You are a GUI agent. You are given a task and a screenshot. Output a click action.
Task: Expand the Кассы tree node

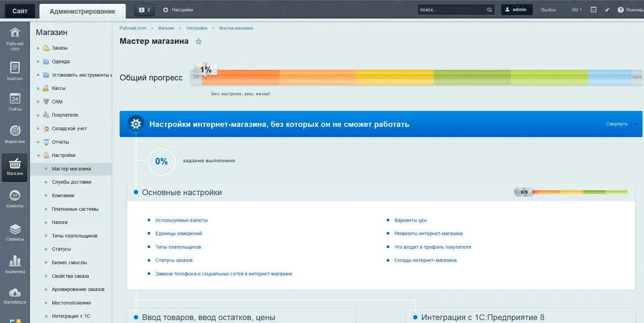pyautogui.click(x=38, y=88)
